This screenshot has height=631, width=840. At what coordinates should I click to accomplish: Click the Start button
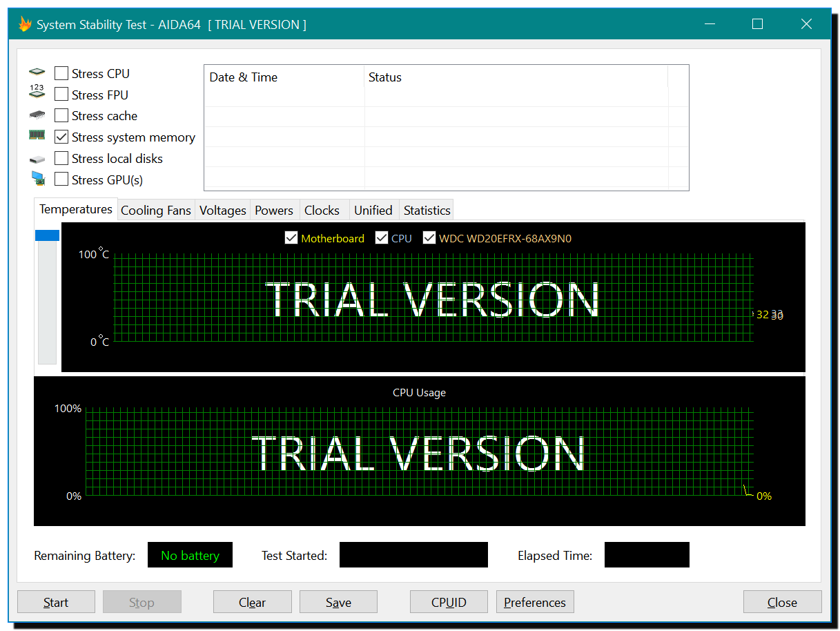pyautogui.click(x=56, y=602)
